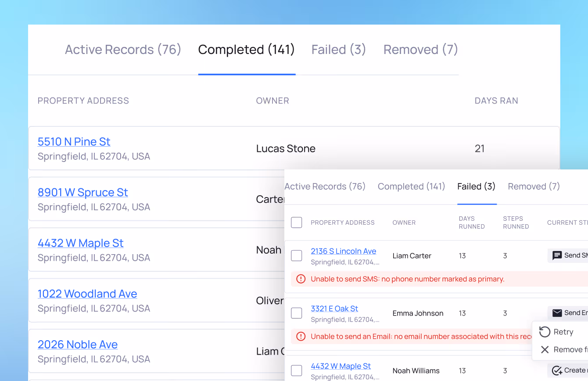Open the 8901 W Spruce St property link
This screenshot has width=588, height=381.
pyautogui.click(x=82, y=192)
